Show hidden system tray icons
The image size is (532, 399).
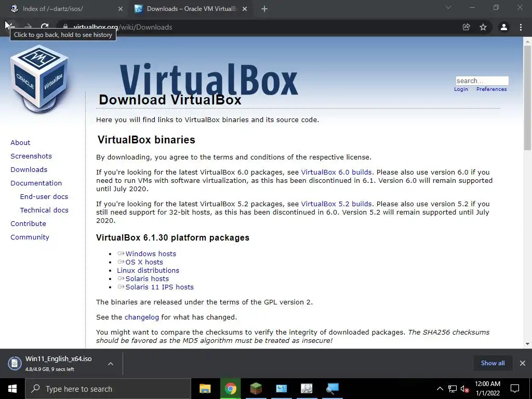pyautogui.click(x=440, y=389)
